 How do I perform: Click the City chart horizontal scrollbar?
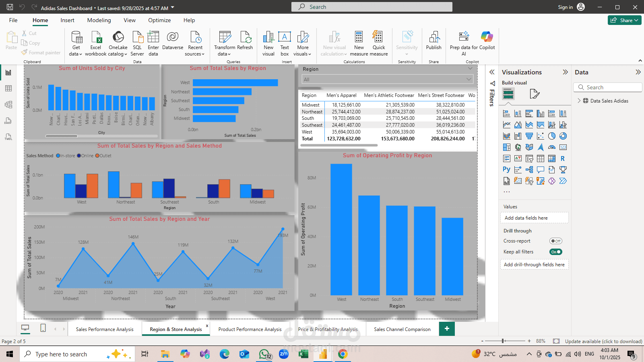tap(62, 136)
